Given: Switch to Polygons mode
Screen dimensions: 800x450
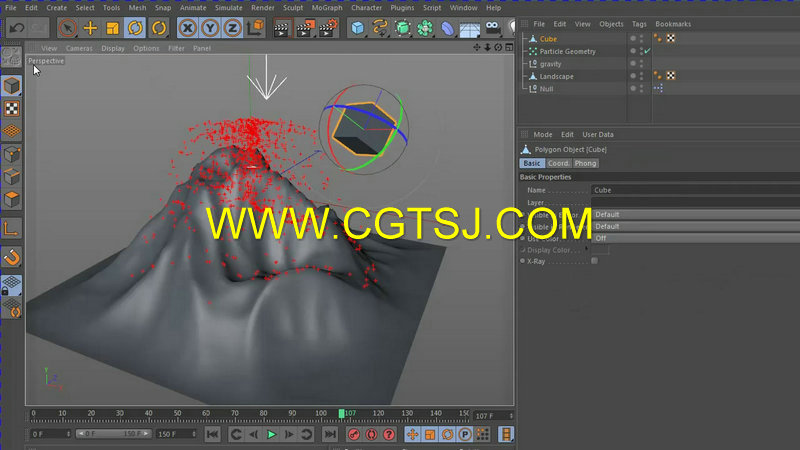Looking at the screenshot, I should 12,199.
